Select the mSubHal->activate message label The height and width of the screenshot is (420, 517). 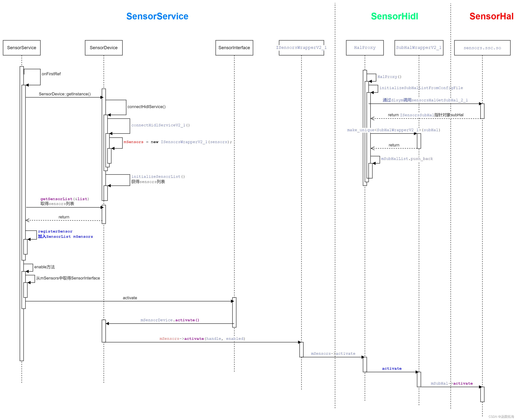point(451,383)
